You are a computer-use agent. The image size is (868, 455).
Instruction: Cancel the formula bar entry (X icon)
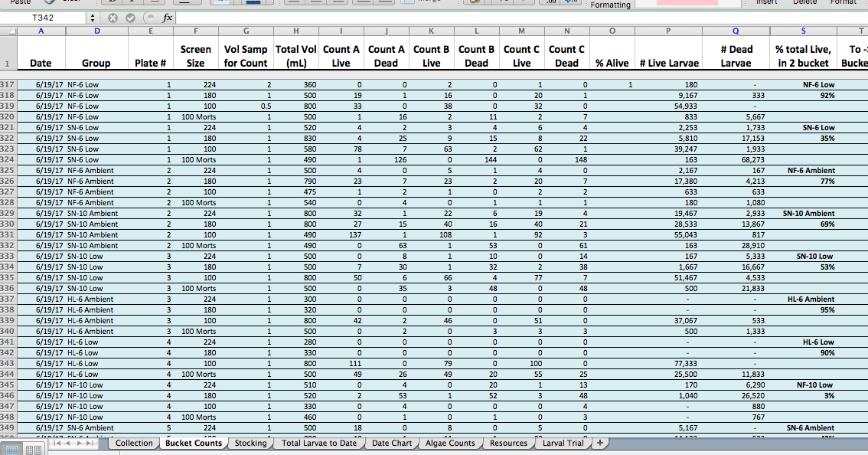pos(113,18)
